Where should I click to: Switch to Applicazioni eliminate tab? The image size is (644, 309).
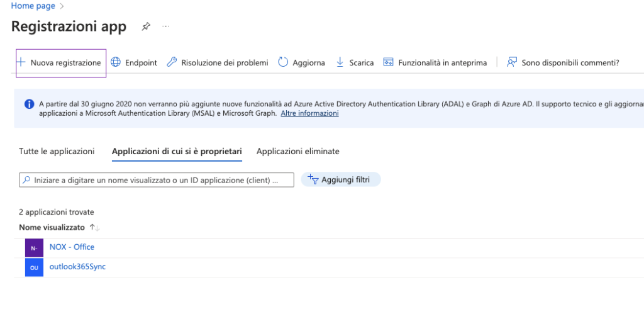pos(297,151)
